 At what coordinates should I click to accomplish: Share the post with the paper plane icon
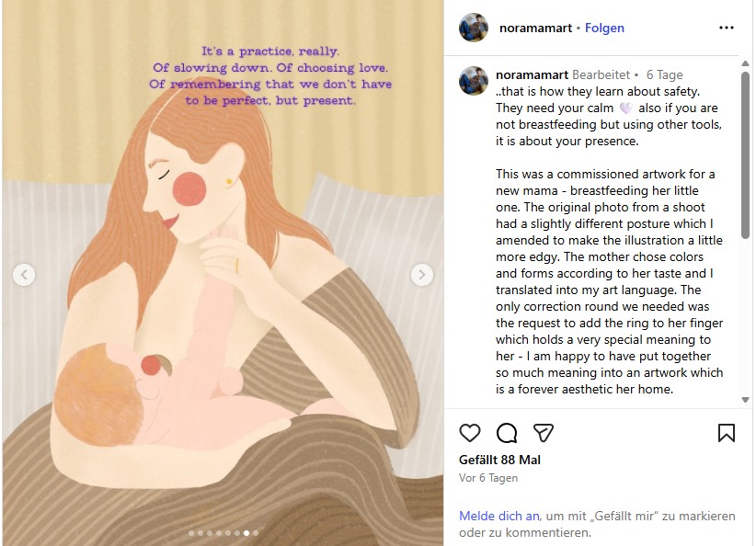[x=544, y=433]
